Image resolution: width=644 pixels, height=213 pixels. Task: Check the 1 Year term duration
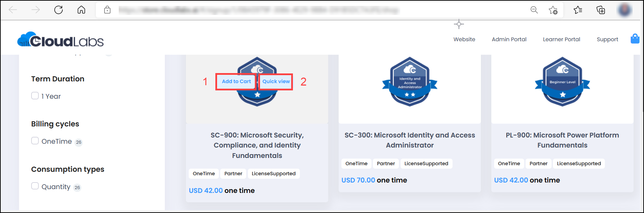(x=35, y=96)
